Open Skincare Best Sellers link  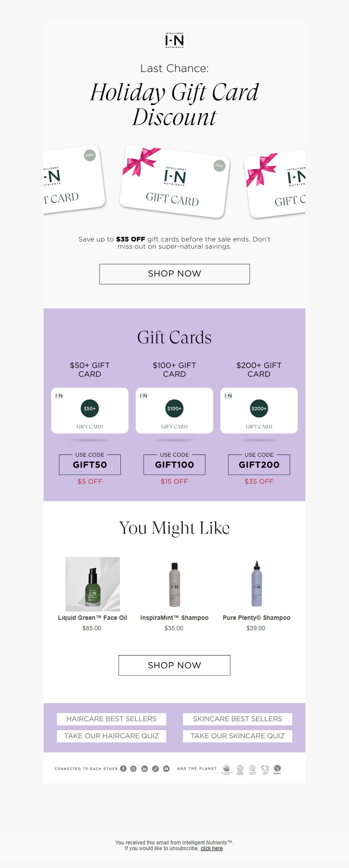pyautogui.click(x=237, y=719)
